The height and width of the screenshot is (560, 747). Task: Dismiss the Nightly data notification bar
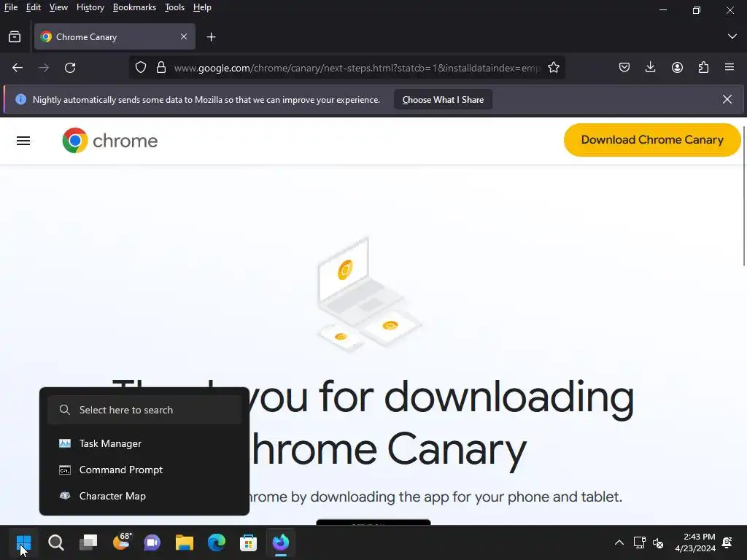pos(727,99)
